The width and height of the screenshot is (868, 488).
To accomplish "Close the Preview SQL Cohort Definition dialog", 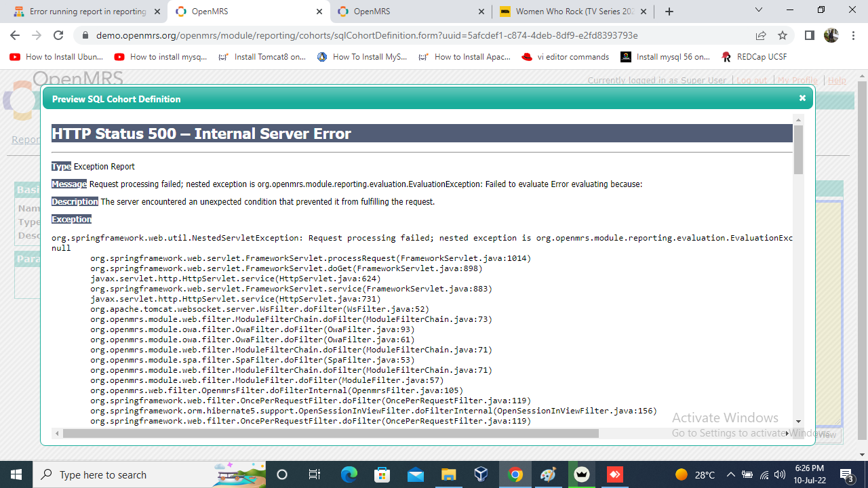I will [x=802, y=98].
